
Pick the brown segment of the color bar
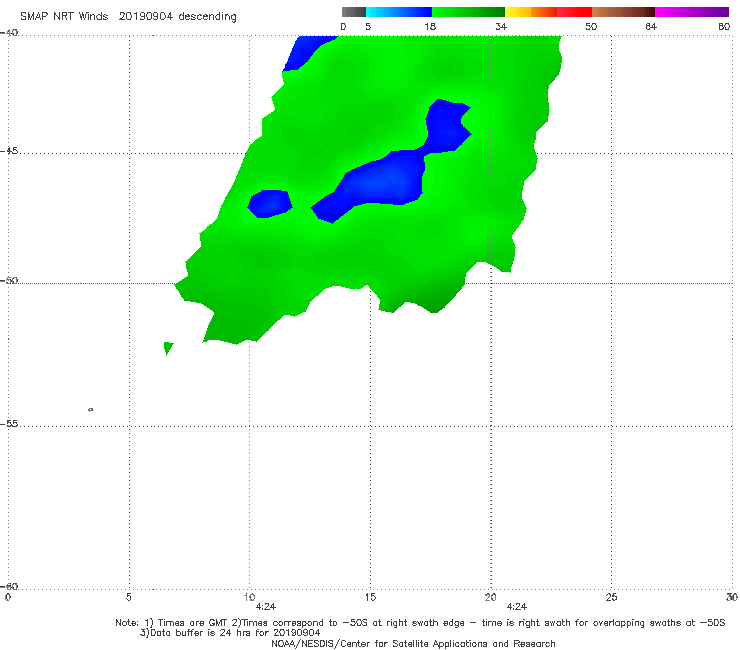click(623, 12)
